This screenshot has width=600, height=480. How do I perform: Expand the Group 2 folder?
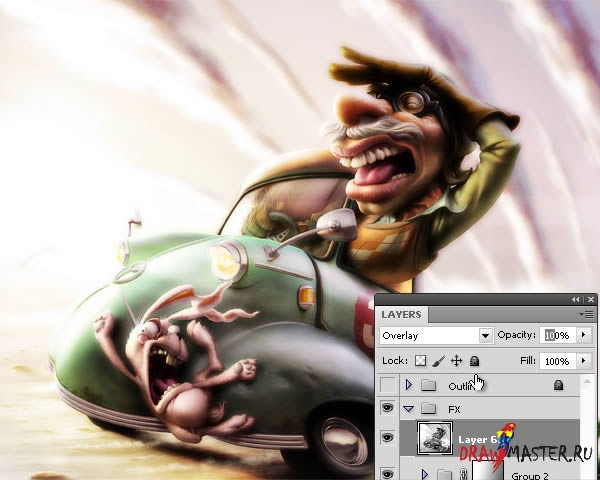click(x=424, y=475)
